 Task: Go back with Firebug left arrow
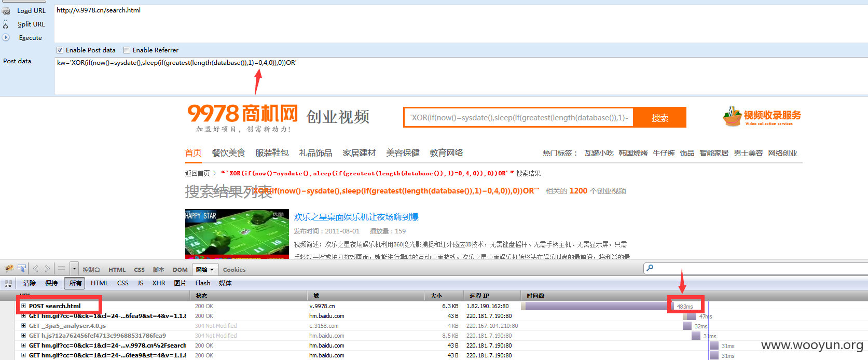(36, 269)
